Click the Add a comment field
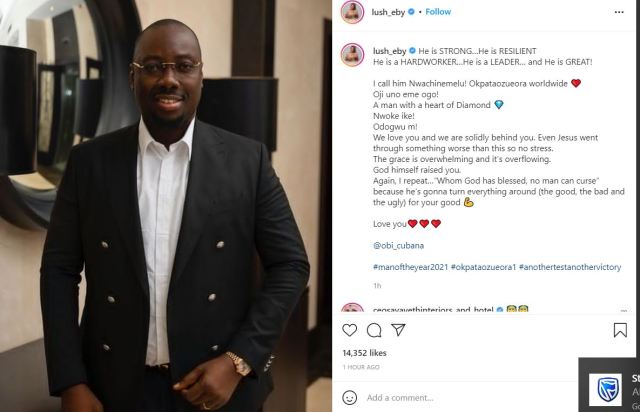 coord(469,397)
